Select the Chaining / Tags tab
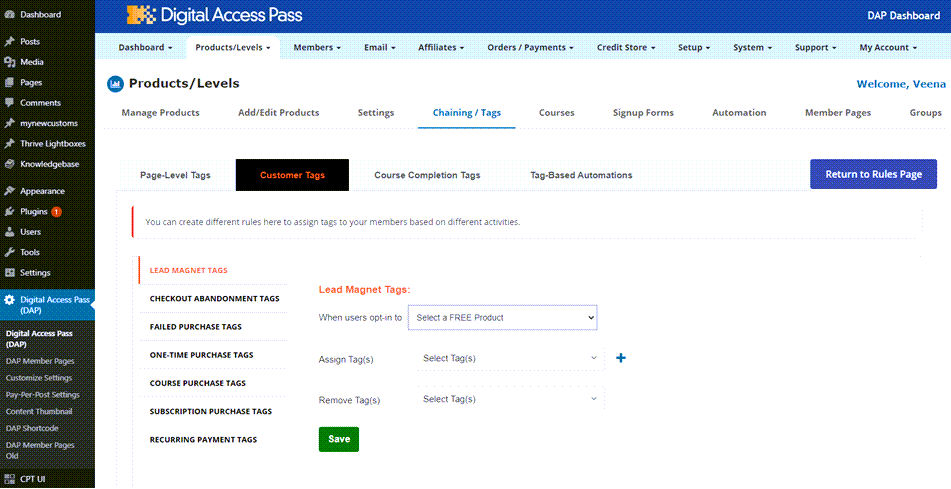This screenshot has width=951, height=489. 466,113
